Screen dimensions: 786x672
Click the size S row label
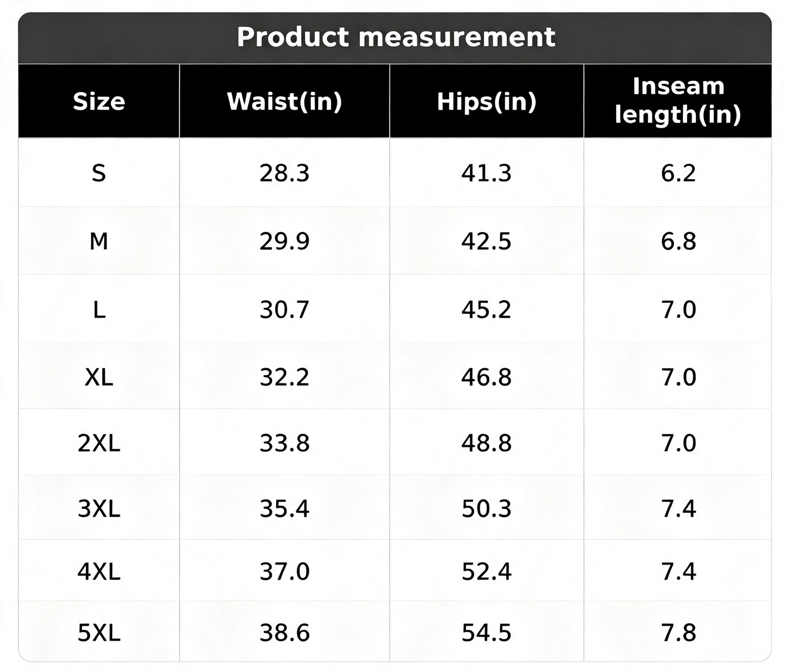click(x=99, y=173)
